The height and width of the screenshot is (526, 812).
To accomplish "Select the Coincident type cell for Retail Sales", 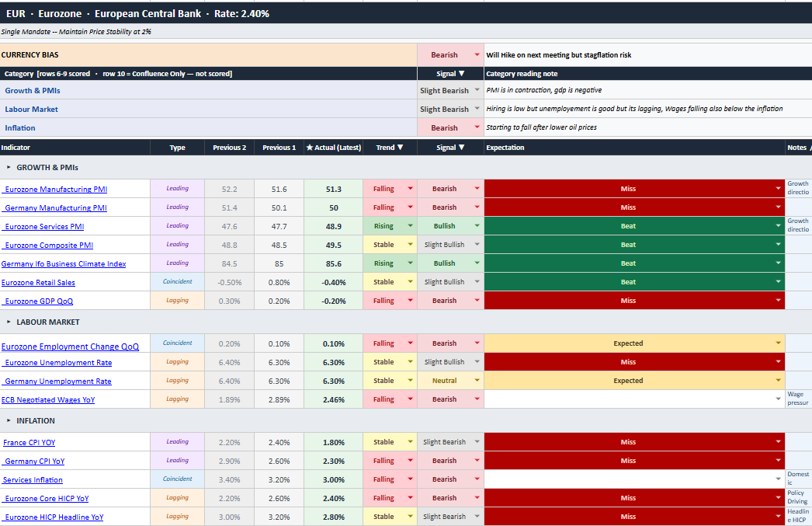I will click(x=178, y=282).
